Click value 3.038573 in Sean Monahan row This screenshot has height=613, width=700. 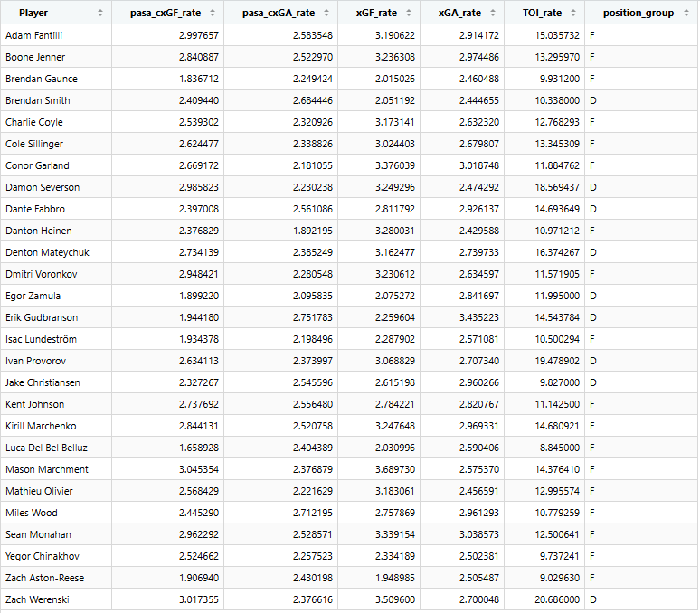pyautogui.click(x=479, y=534)
